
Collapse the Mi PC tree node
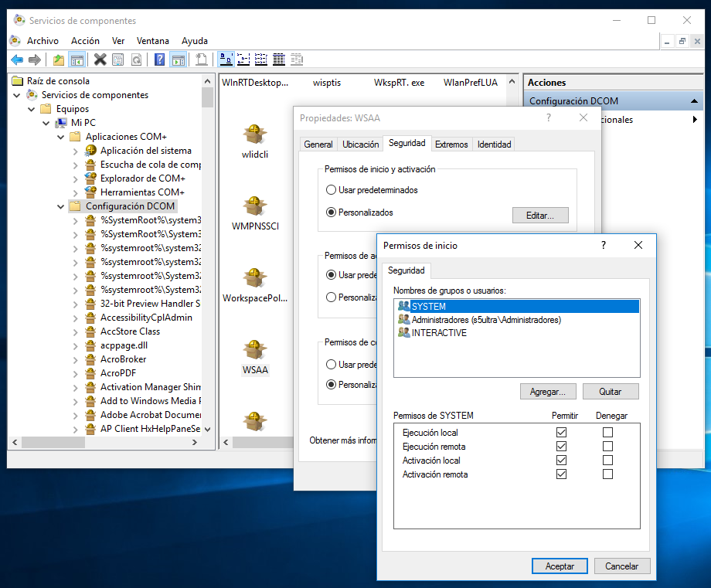tap(46, 123)
